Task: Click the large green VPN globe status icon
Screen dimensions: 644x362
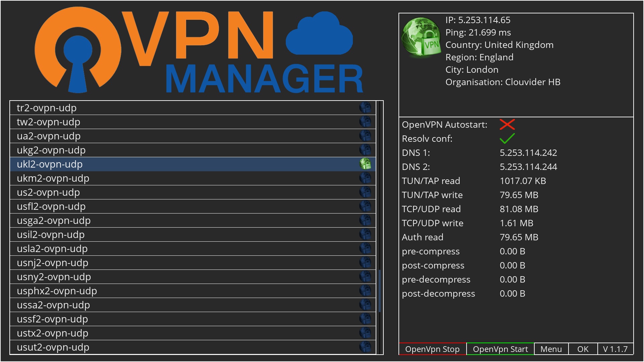Action: tap(421, 37)
